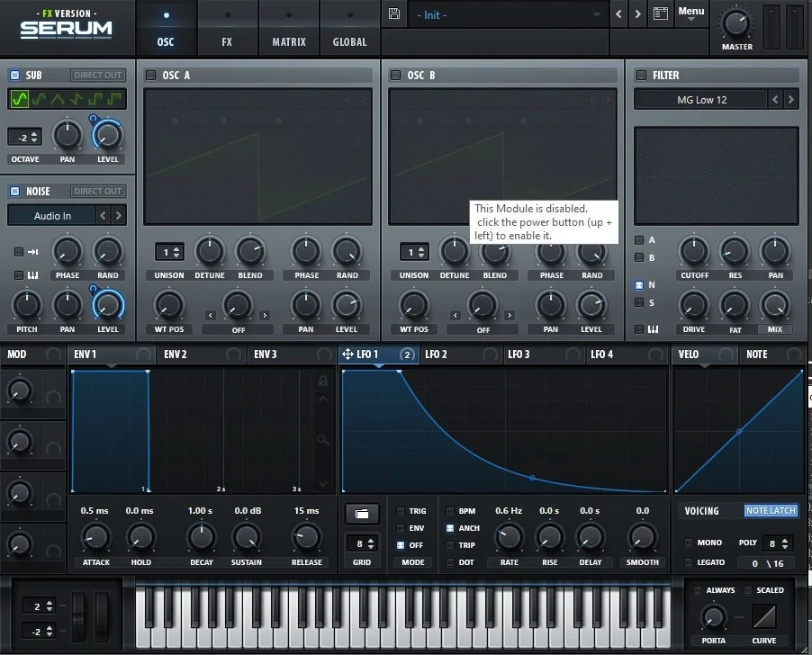Select the square sub waveform icon
Image resolution: width=812 pixels, height=655 pixels.
pos(95,98)
